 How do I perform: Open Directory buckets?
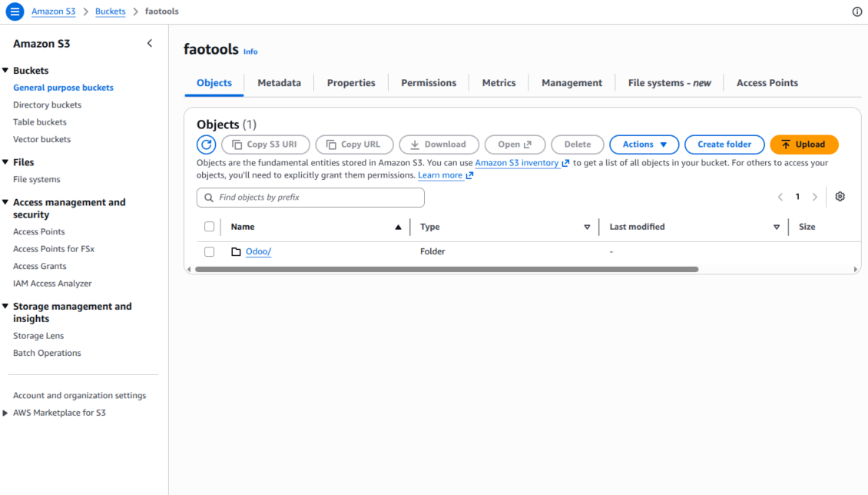tap(47, 105)
